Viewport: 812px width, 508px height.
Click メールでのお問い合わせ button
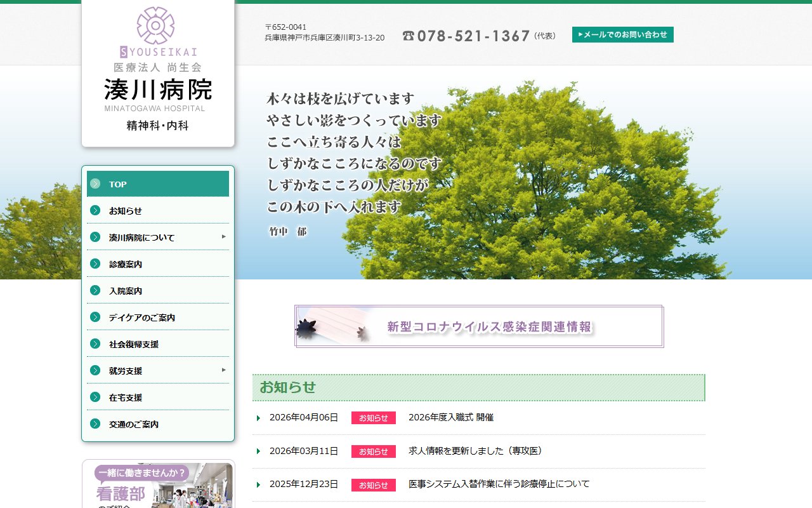point(622,35)
